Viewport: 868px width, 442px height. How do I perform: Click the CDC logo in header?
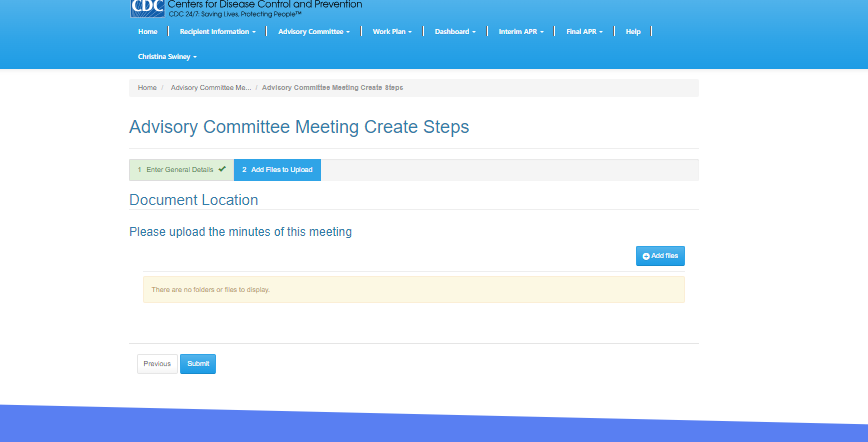click(x=147, y=8)
